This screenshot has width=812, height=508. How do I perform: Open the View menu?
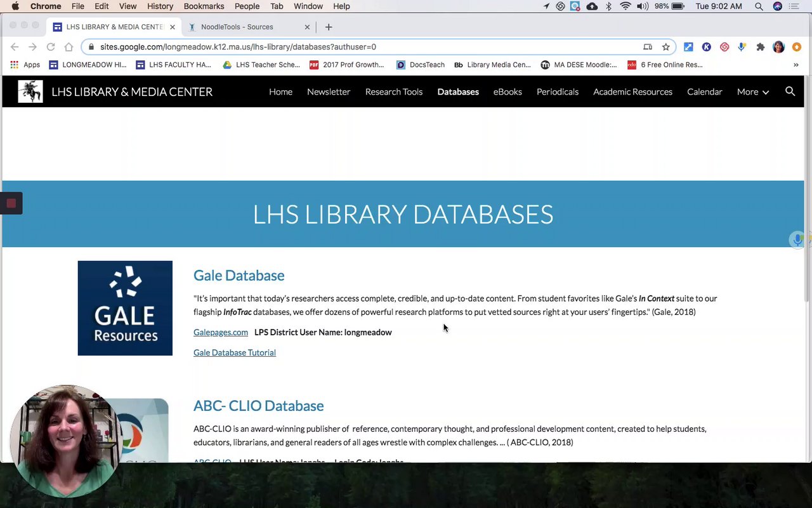tap(128, 6)
